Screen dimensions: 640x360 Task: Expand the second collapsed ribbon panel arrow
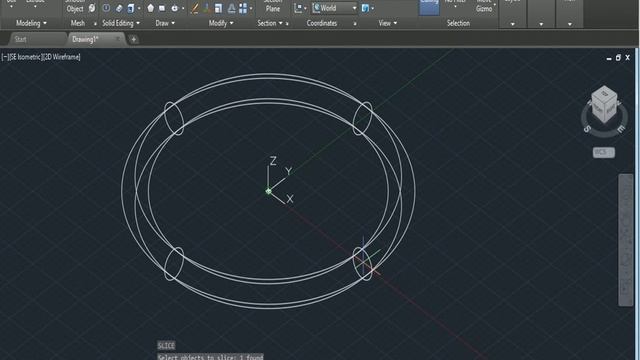[x=541, y=24]
